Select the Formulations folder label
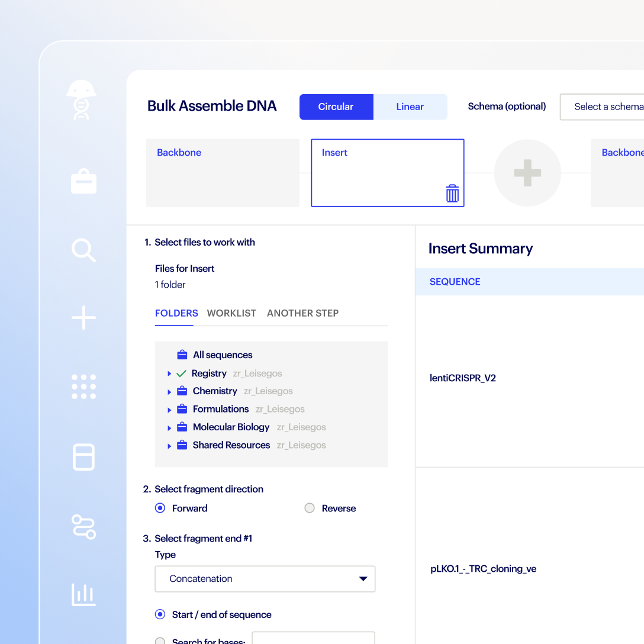Screen dimensions: 644x644 coord(221,408)
